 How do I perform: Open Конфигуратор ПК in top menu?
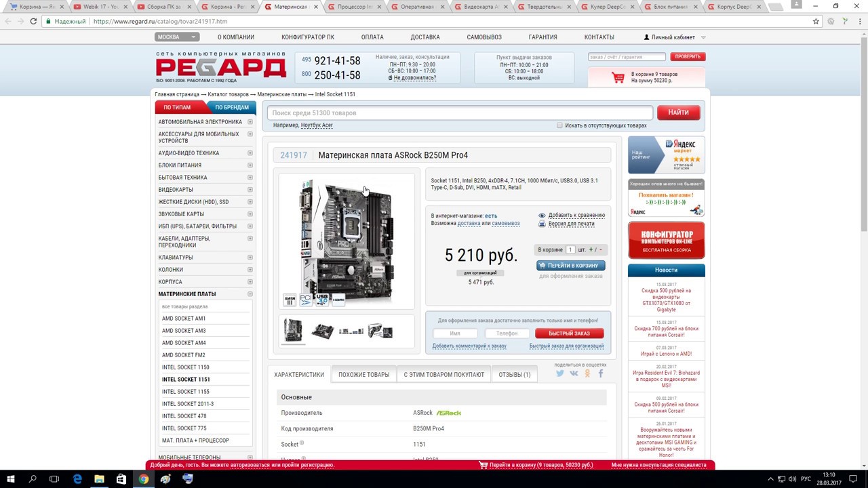308,37
